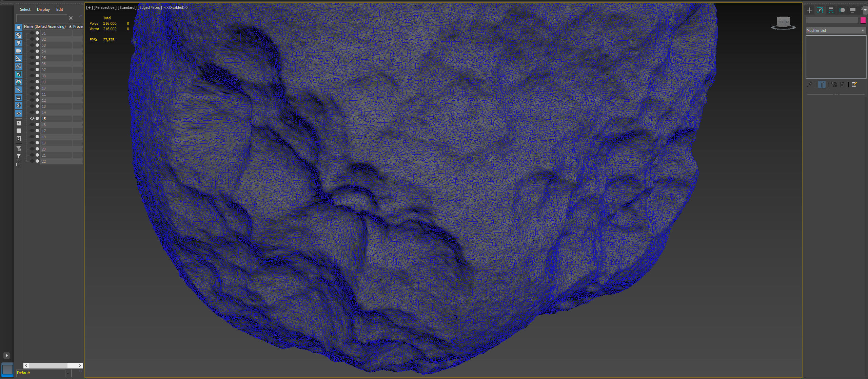Open the Standard shading viewport menu
Screen dimensions: 868x379
coord(127,7)
